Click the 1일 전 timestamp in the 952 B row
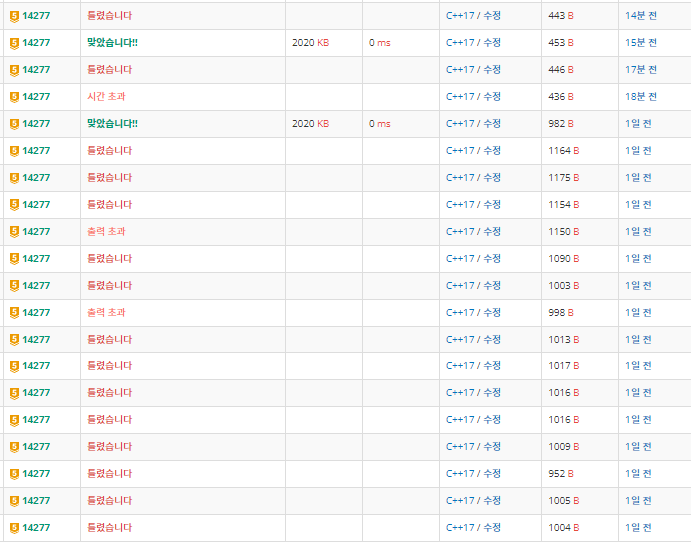The width and height of the screenshot is (691, 543). coord(638,474)
